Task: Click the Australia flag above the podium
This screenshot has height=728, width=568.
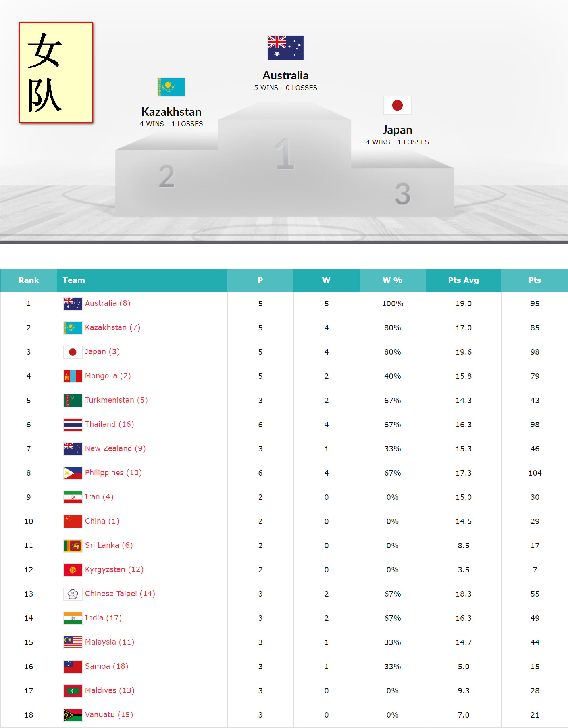Action: (x=285, y=48)
